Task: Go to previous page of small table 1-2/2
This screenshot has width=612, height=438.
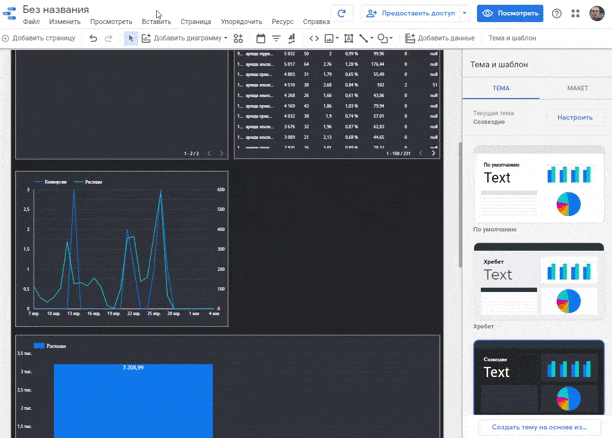Action: click(x=209, y=153)
